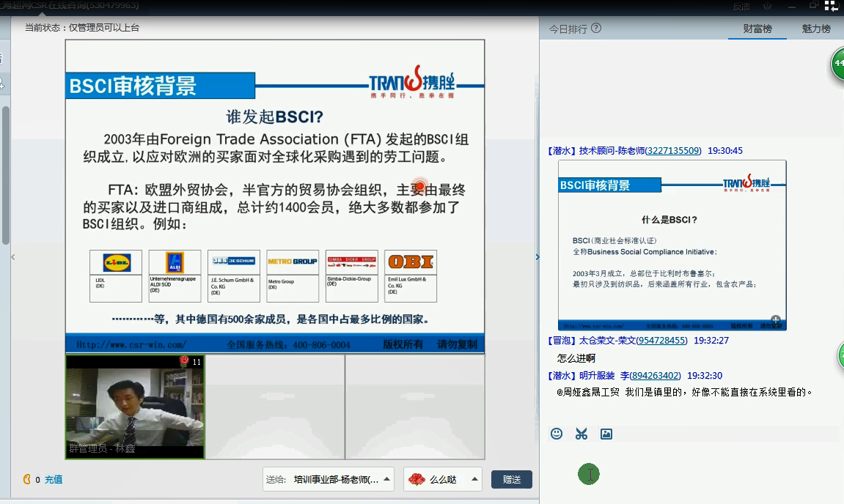
Task: Click the send picture icon in chat toolbar
Action: [606, 434]
